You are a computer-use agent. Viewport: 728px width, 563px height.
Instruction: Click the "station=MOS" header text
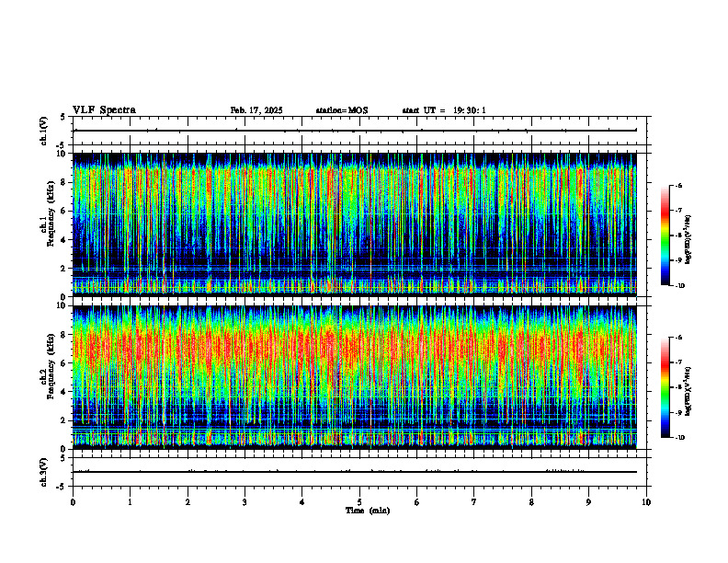342,110
